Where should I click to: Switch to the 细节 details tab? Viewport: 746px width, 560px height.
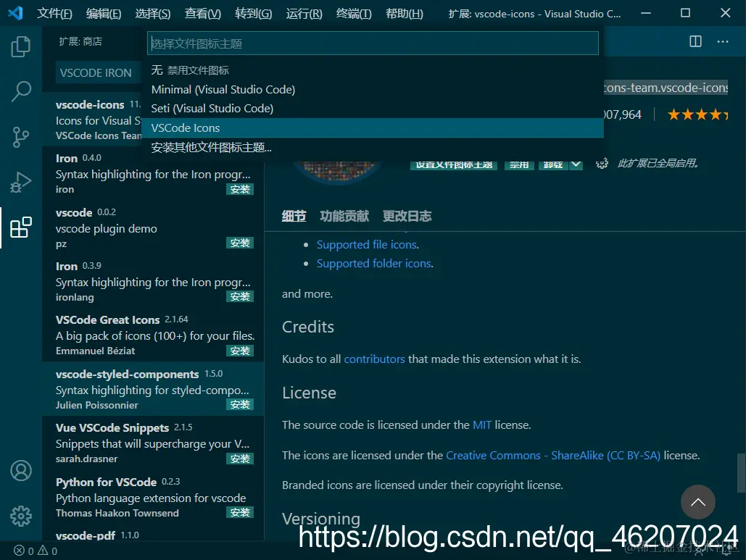click(x=294, y=216)
